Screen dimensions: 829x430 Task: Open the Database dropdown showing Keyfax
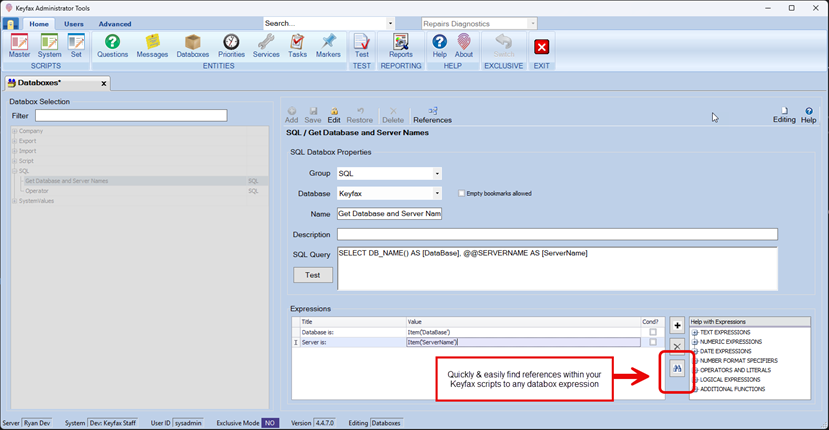tap(437, 193)
